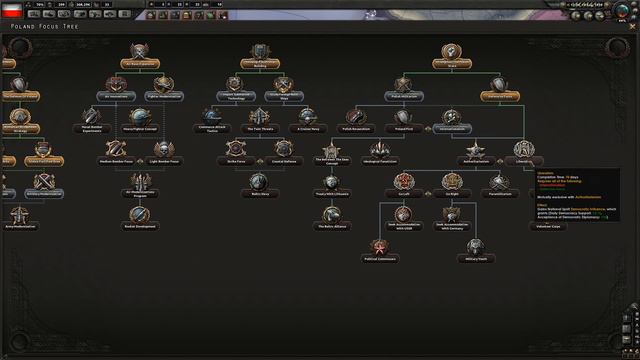
Task: Close the Poland Focus Tree window
Action: (x=633, y=27)
